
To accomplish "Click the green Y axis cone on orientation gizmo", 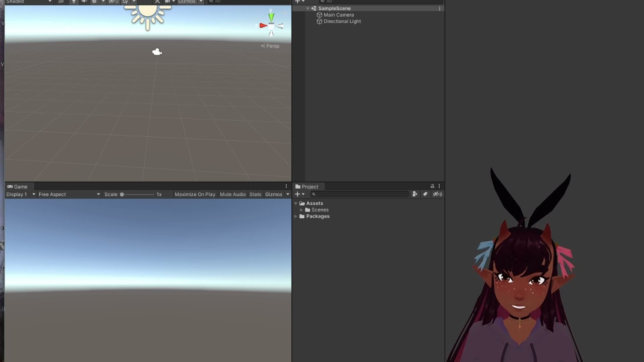I will tap(271, 18).
